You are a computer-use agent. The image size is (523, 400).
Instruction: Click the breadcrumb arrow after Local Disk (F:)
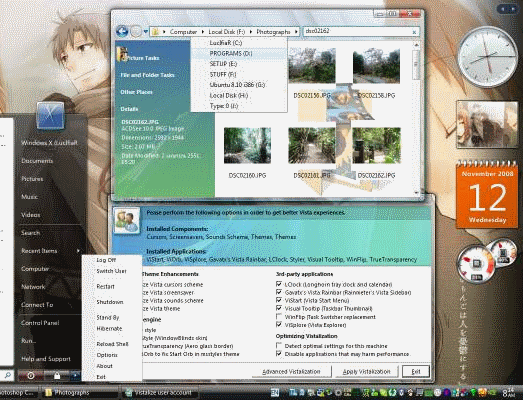251,32
